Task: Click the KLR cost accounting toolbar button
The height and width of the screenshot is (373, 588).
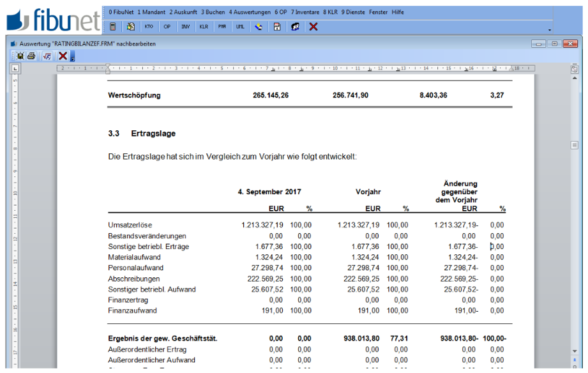Action: 204,27
